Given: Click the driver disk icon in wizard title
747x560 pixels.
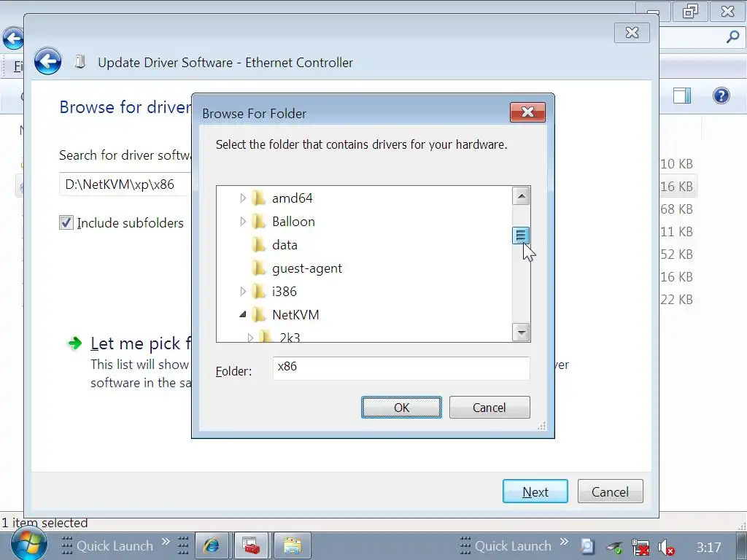Looking at the screenshot, I should pos(80,61).
